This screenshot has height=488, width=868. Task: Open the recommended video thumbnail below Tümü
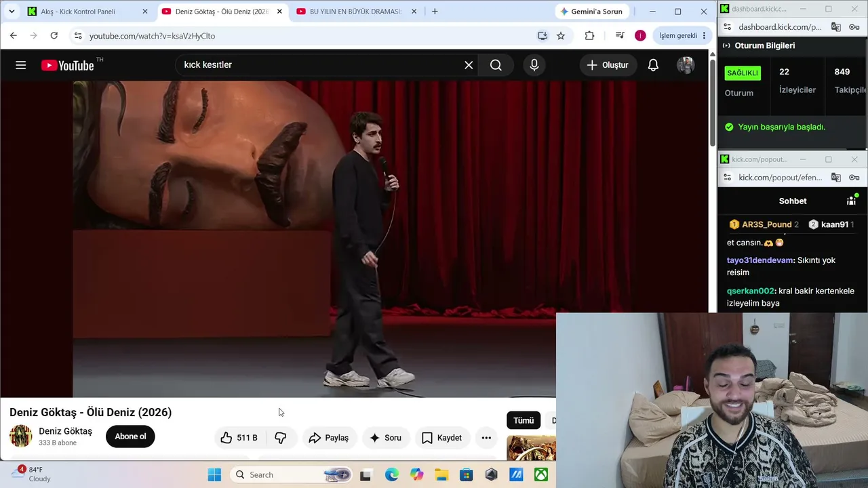pyautogui.click(x=532, y=448)
